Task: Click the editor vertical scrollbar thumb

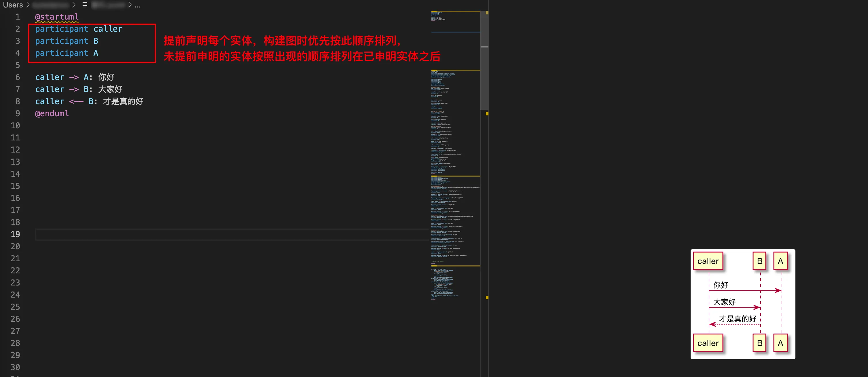Action: pos(484,61)
